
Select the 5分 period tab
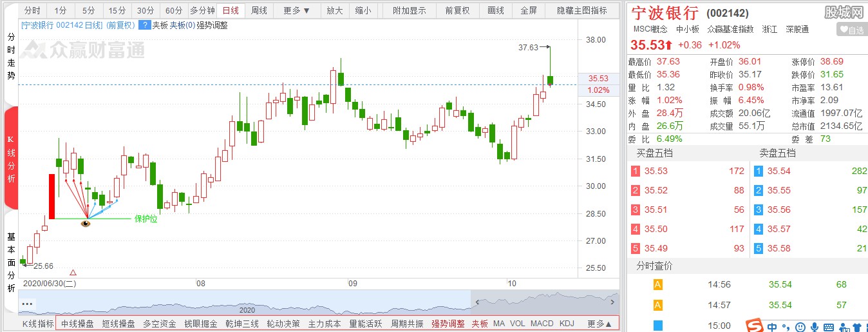click(x=88, y=11)
